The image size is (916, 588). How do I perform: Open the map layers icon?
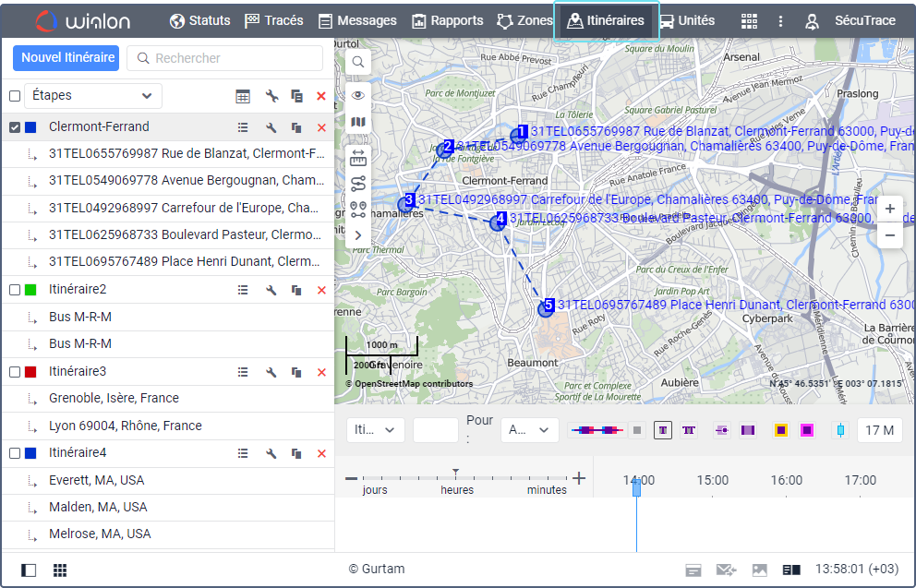tap(358, 121)
